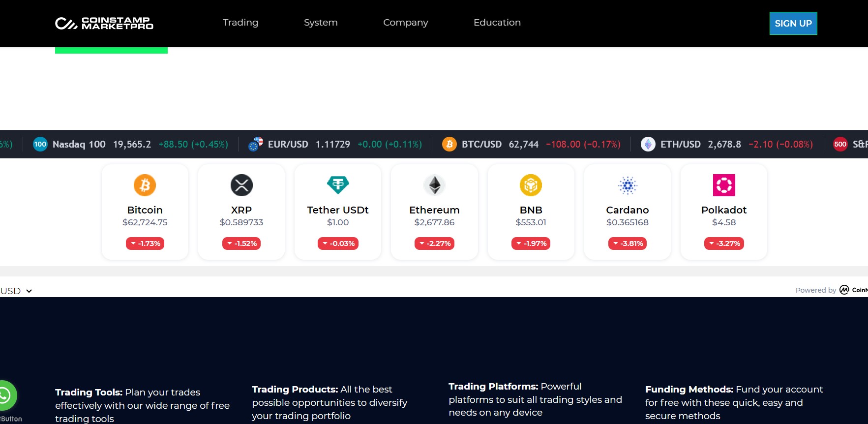Click the Bitcoin price $62,724.75
The width and height of the screenshot is (868, 424).
(145, 222)
